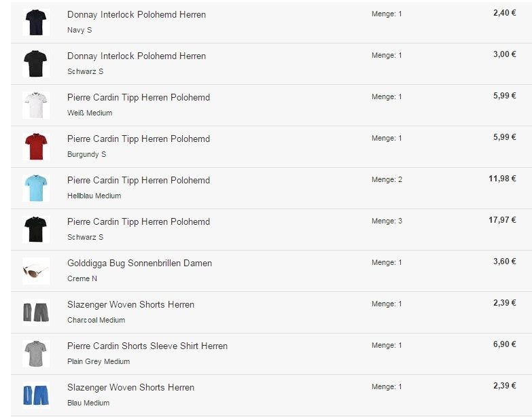Click the Golddigga sunglasses image
This screenshot has width=532, height=417.
point(35,272)
